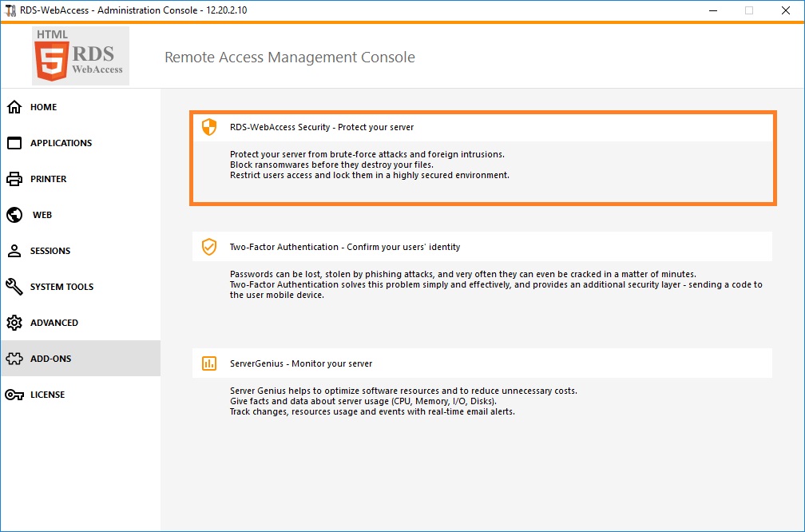Click 'Passwords can be lost, stolen by phishing' text
This screenshot has width=805, height=532.
click(x=463, y=274)
